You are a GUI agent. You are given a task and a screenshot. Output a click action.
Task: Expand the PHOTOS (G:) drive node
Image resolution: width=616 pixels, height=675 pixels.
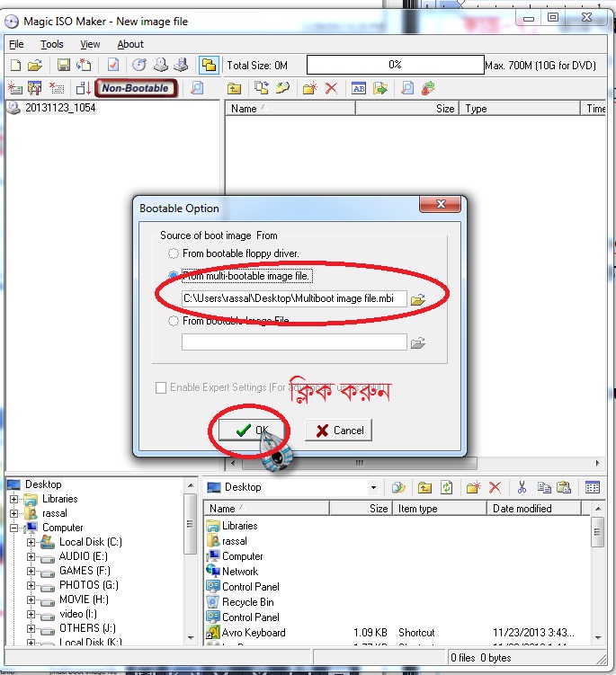pos(31,585)
